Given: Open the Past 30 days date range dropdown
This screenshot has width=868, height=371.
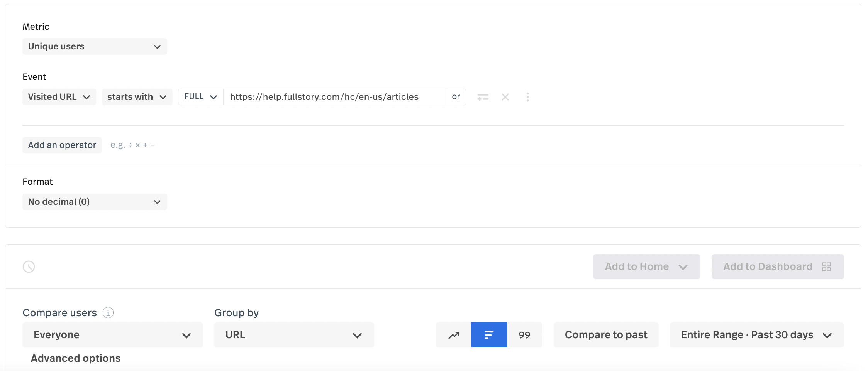Looking at the screenshot, I should point(756,335).
